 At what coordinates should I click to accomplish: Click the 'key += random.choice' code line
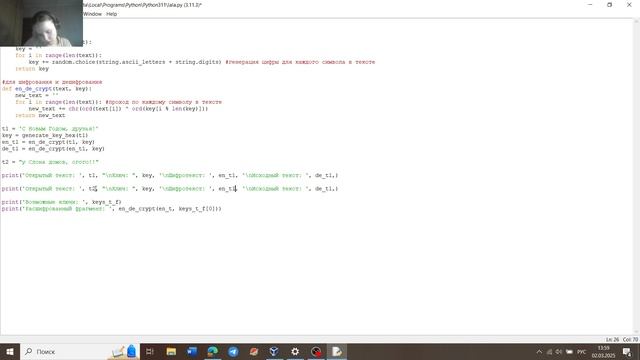202,62
